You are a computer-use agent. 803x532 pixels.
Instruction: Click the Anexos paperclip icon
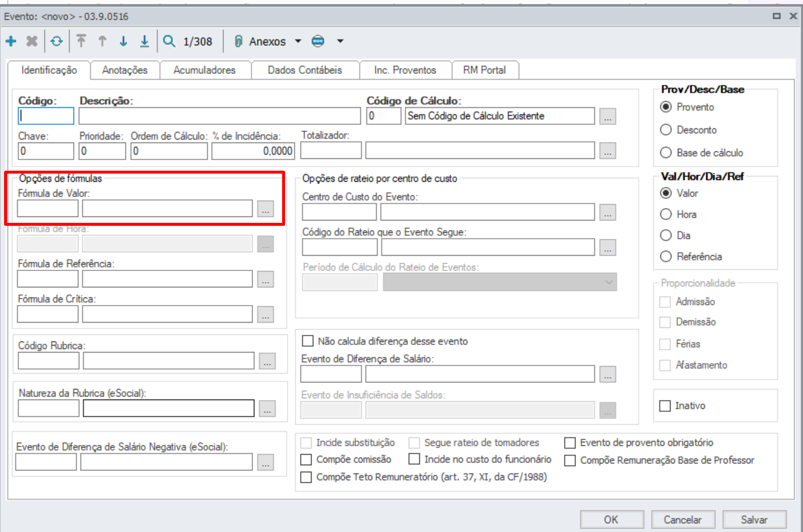238,41
